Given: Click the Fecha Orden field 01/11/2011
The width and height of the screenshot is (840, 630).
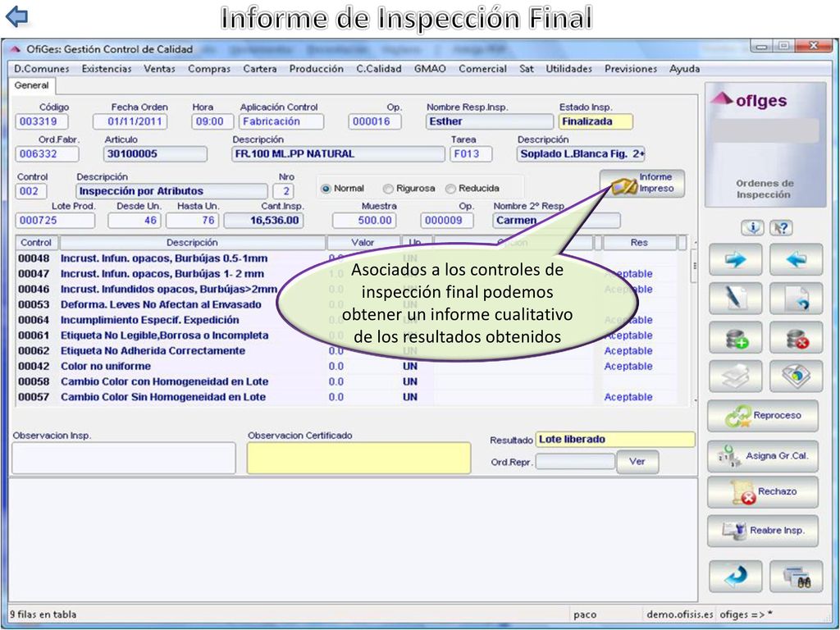Looking at the screenshot, I should [x=130, y=121].
